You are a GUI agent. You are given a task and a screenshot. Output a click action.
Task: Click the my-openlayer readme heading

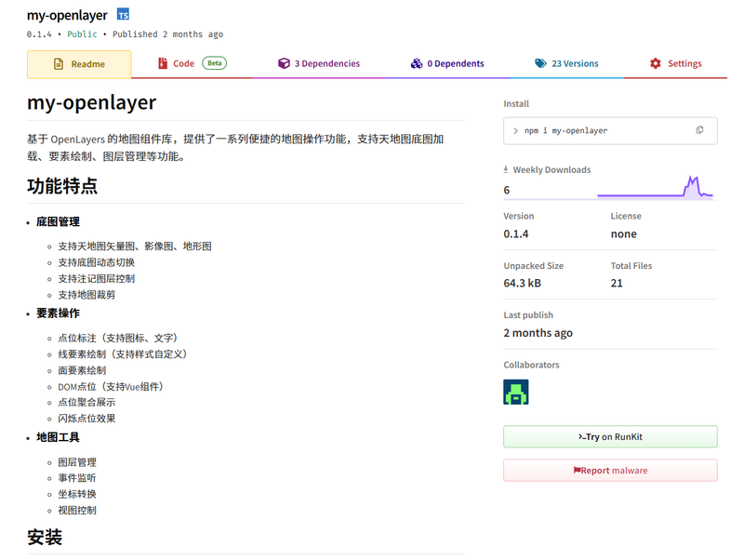tap(91, 102)
